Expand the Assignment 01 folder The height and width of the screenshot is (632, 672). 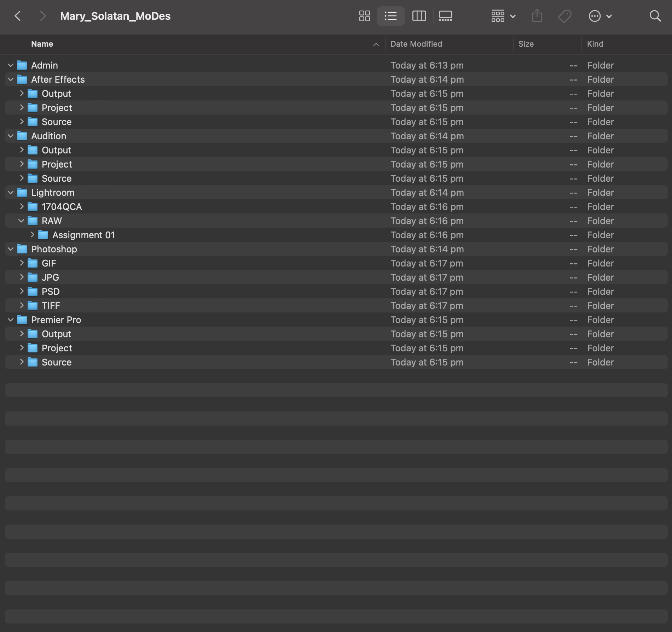[32, 235]
